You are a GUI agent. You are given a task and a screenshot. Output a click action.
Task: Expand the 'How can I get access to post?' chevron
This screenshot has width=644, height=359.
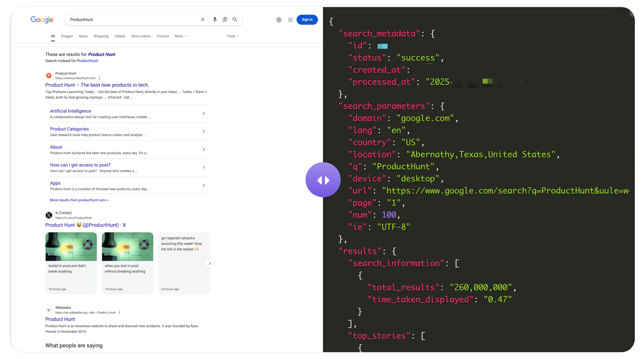click(204, 167)
